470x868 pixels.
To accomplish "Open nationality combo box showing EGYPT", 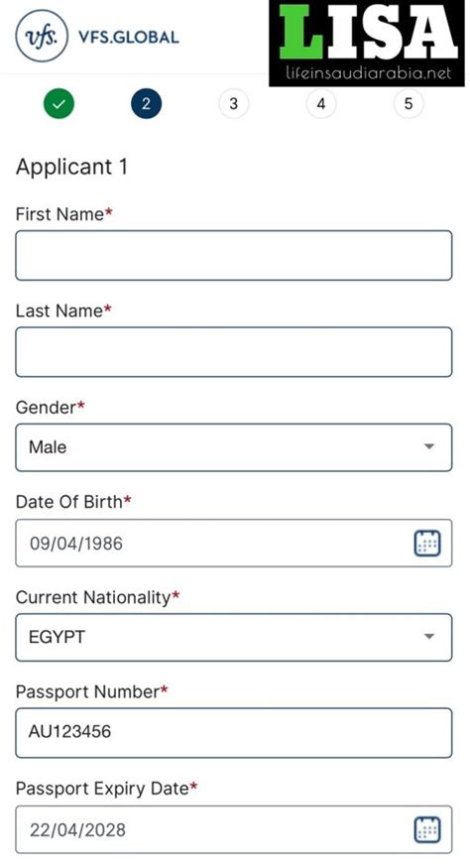I will tap(234, 637).
